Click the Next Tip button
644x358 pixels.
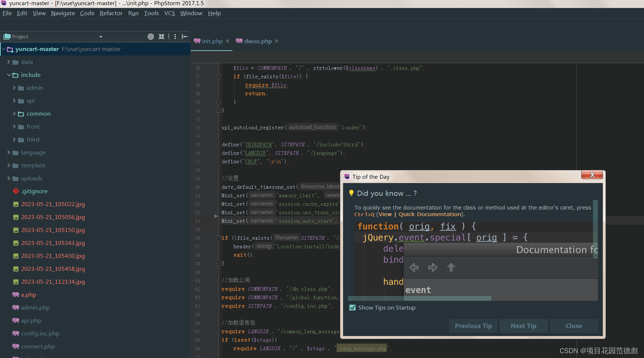524,326
